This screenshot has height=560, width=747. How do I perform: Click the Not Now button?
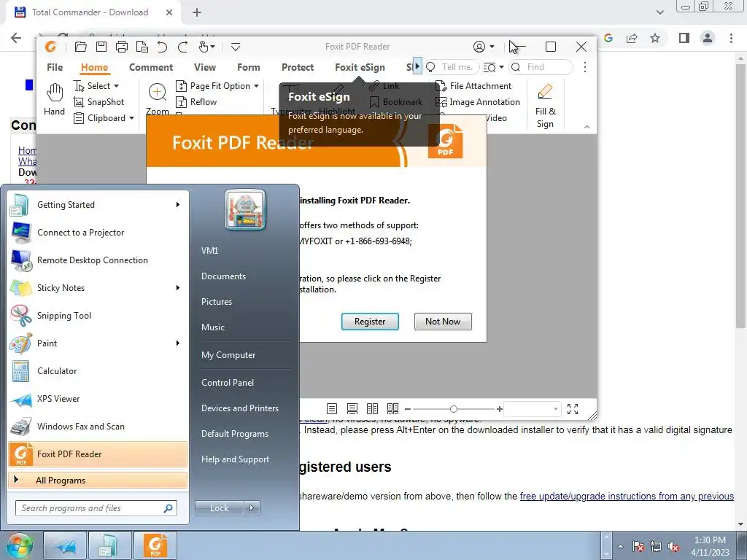pos(443,322)
